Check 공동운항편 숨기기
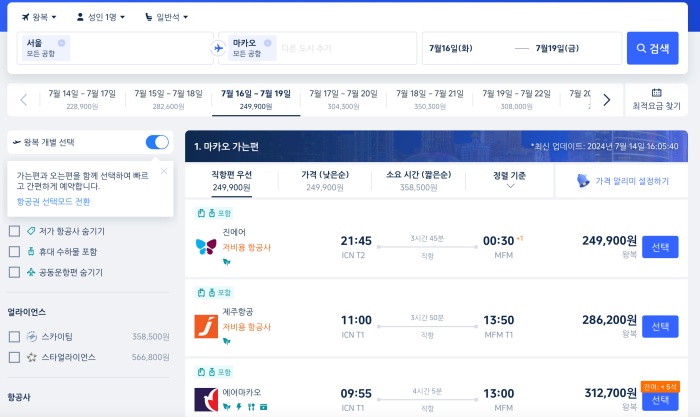Viewport: 700px width, 417px height. point(14,272)
